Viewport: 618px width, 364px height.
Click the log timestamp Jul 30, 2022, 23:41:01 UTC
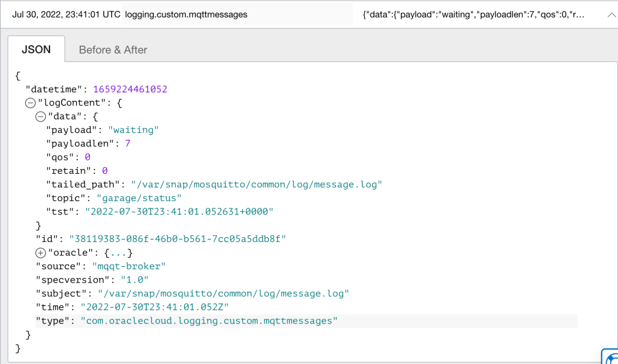(66, 14)
